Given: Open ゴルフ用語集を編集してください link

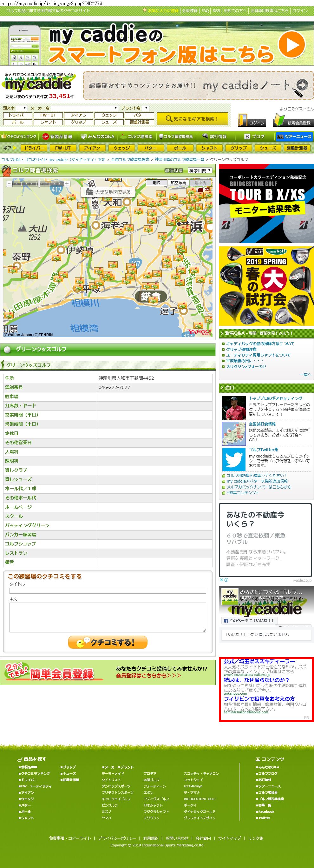Looking at the screenshot, I should [x=257, y=476].
